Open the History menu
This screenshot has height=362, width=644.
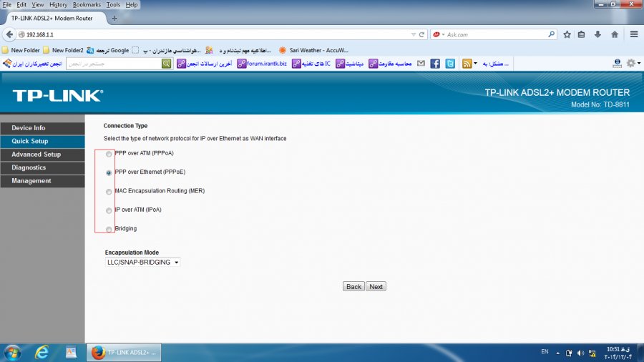click(58, 4)
